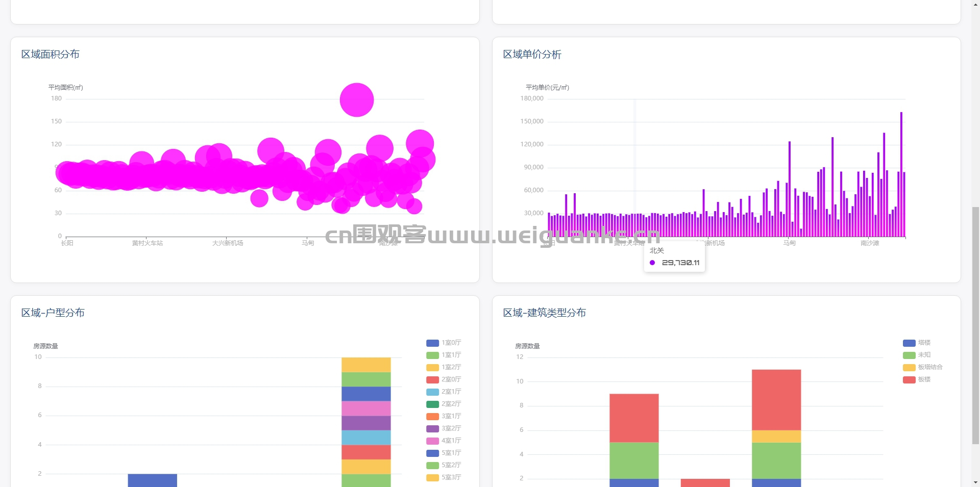The height and width of the screenshot is (487, 980).
Task: Toggle the 2室0厅 legend entry
Action: tap(444, 379)
